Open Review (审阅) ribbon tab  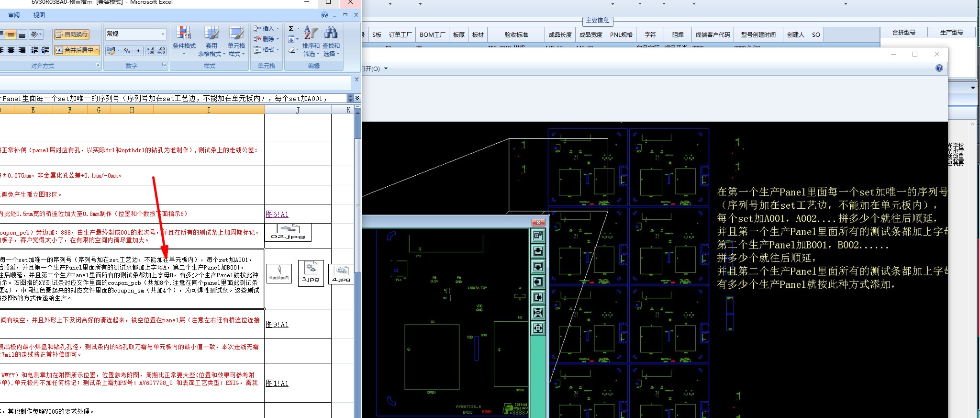click(x=14, y=15)
